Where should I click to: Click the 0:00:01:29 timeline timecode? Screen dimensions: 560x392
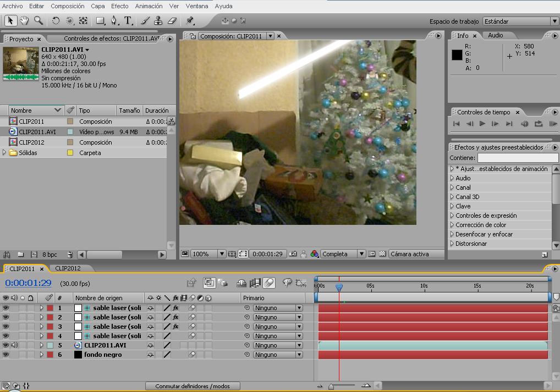(x=28, y=283)
